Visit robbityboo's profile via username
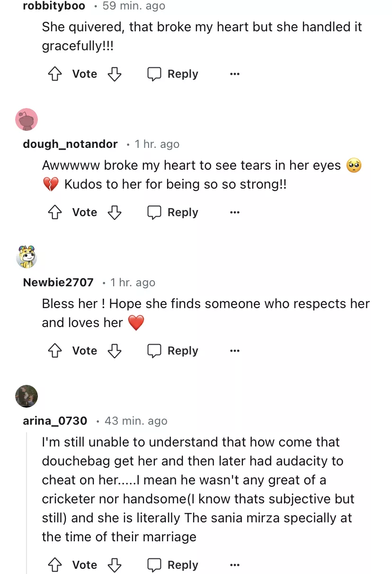392x574 pixels. 54,6
